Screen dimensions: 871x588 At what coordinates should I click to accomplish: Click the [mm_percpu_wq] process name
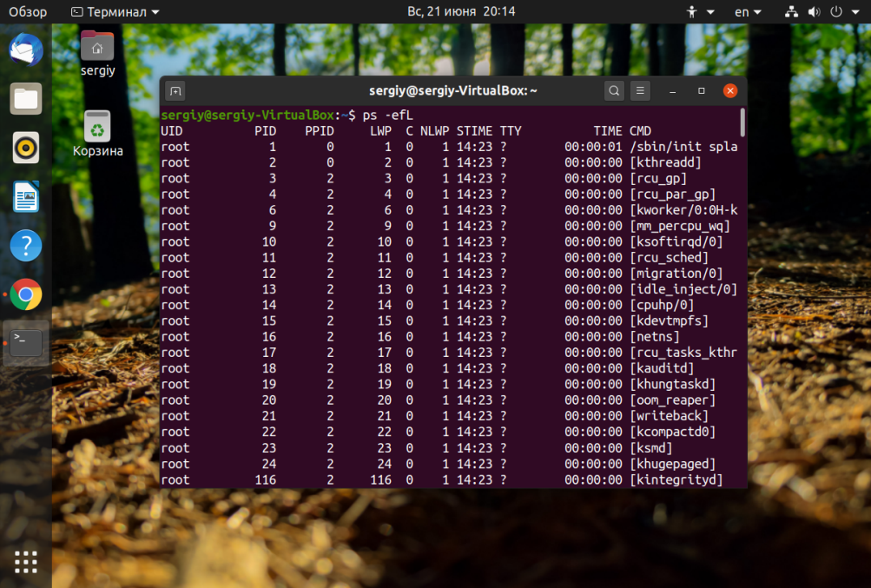pos(680,226)
